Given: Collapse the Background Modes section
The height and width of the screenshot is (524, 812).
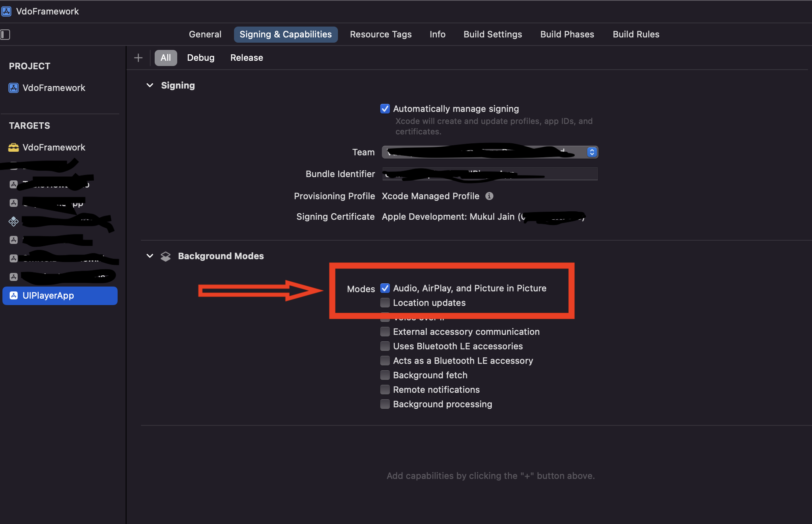Looking at the screenshot, I should pos(150,256).
